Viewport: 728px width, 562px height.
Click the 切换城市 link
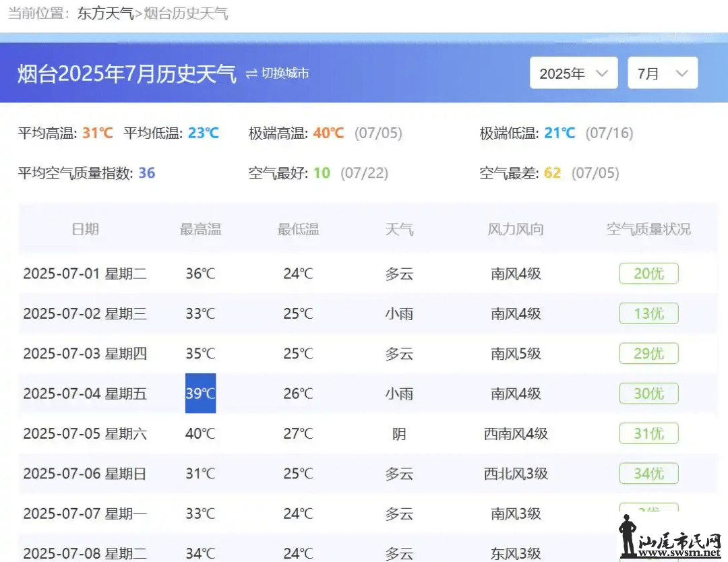pyautogui.click(x=285, y=73)
